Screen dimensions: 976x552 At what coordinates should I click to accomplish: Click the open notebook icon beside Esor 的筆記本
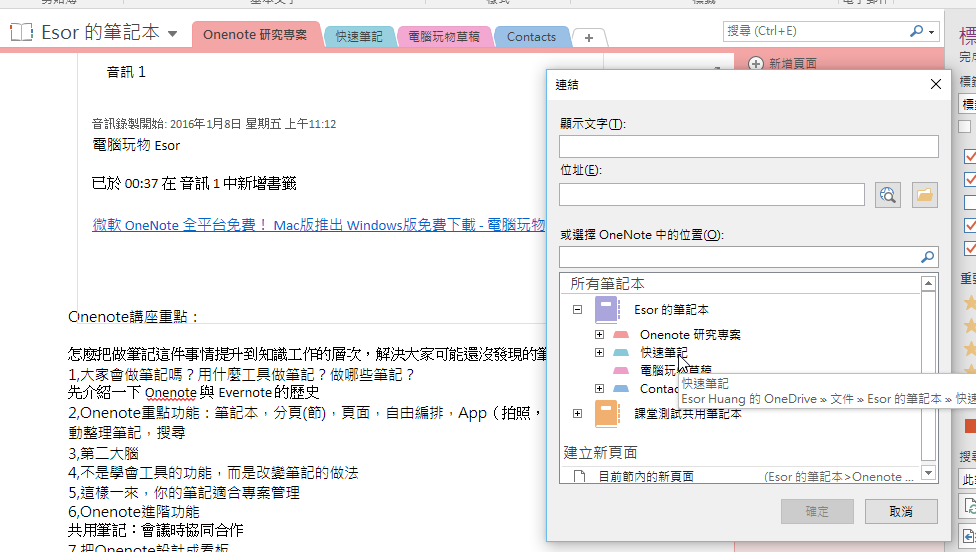[21, 32]
